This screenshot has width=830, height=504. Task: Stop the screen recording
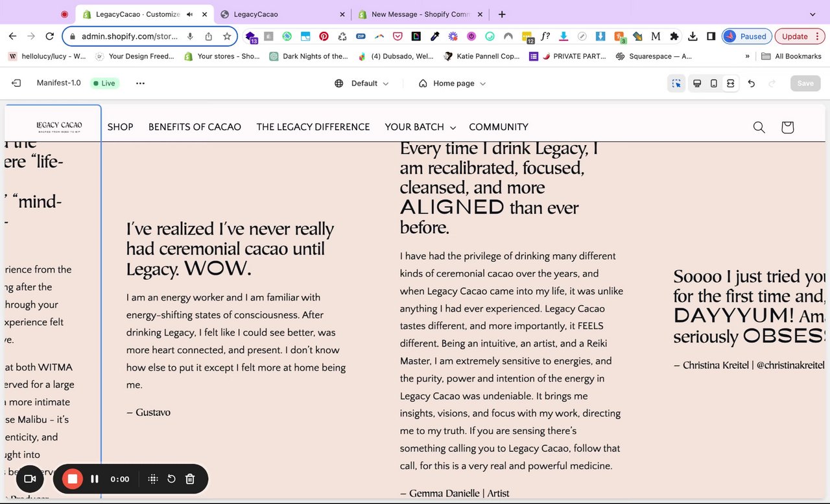coord(73,479)
